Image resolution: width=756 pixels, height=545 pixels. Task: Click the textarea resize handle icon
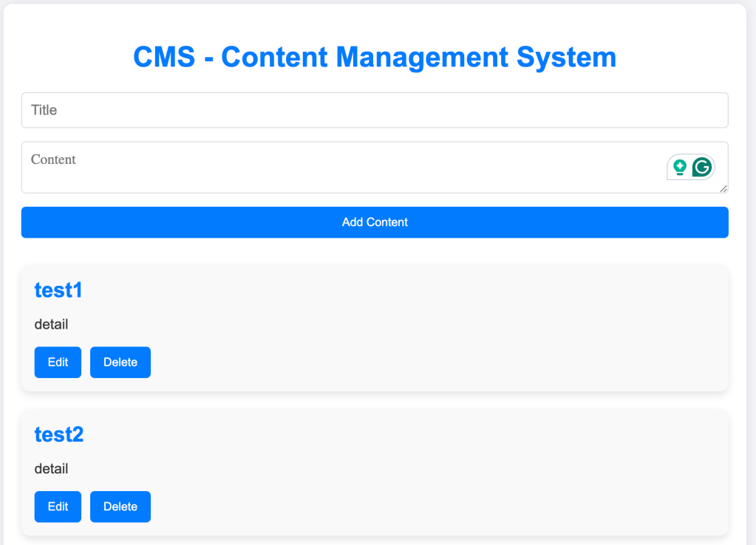(723, 190)
